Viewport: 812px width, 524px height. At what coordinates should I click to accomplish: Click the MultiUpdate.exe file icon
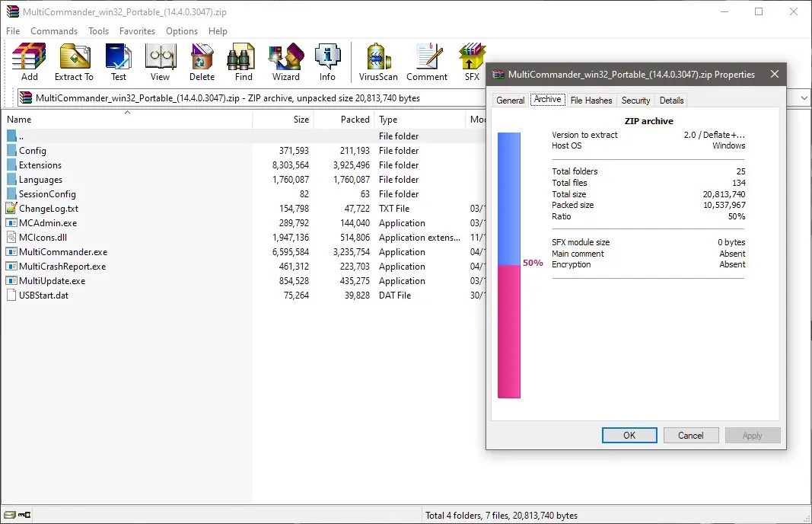point(11,281)
